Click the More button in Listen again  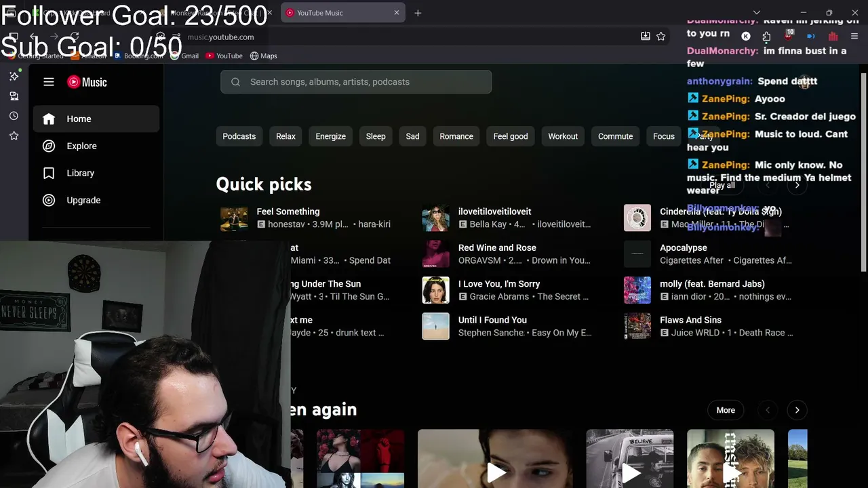(x=726, y=410)
